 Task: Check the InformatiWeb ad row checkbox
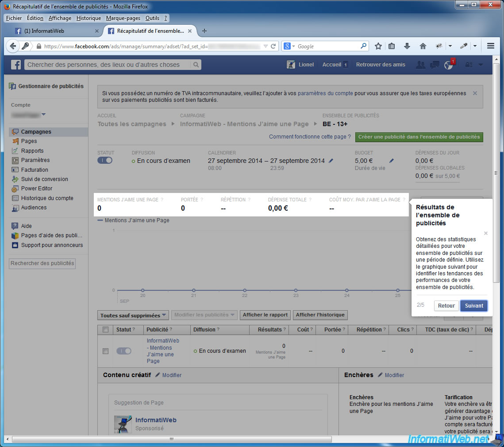point(105,351)
